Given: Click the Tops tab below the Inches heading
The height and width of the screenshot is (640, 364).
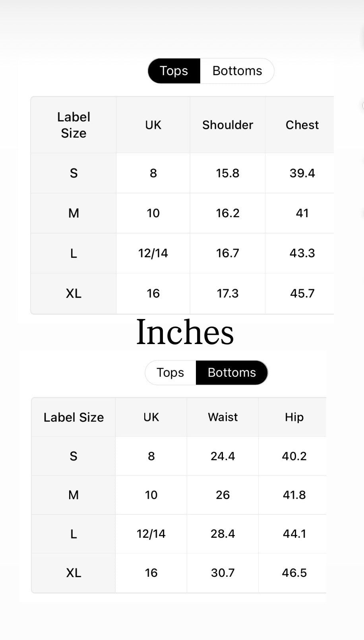Looking at the screenshot, I should [x=170, y=373].
